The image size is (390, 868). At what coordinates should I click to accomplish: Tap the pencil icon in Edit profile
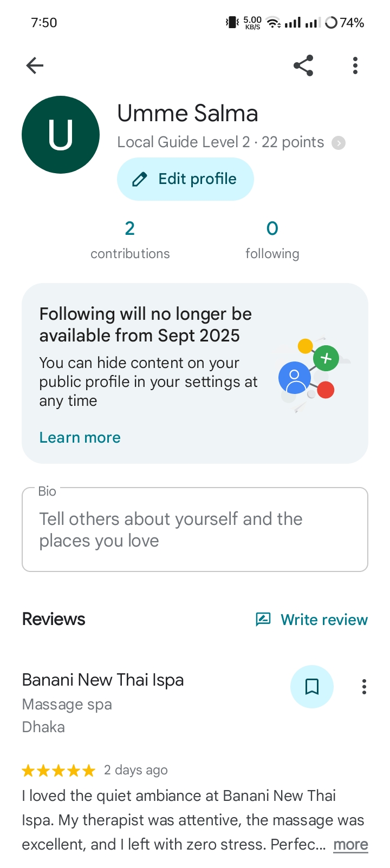click(x=140, y=179)
